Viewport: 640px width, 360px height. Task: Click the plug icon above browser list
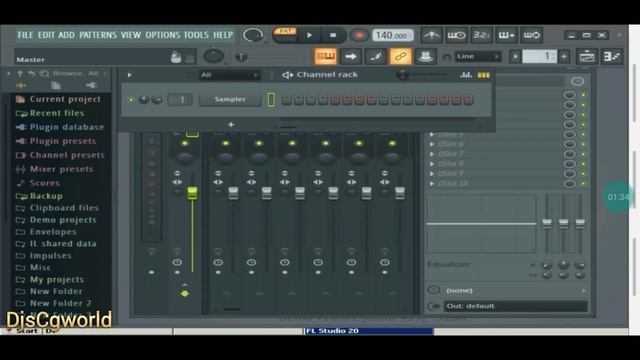(x=91, y=85)
